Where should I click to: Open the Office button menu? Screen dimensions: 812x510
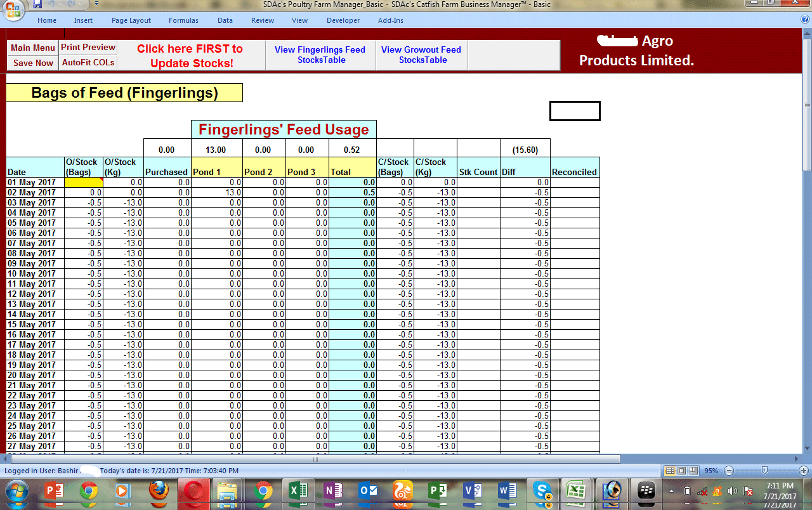pos(14,9)
